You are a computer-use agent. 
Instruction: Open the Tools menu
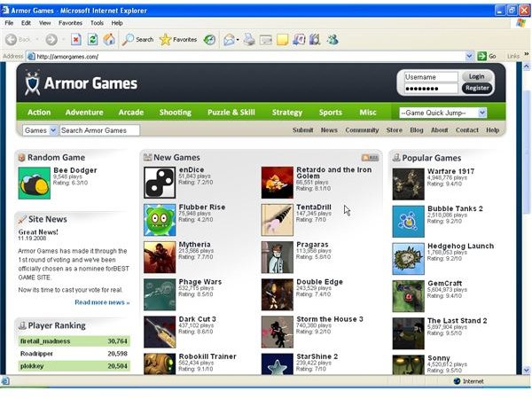(97, 23)
